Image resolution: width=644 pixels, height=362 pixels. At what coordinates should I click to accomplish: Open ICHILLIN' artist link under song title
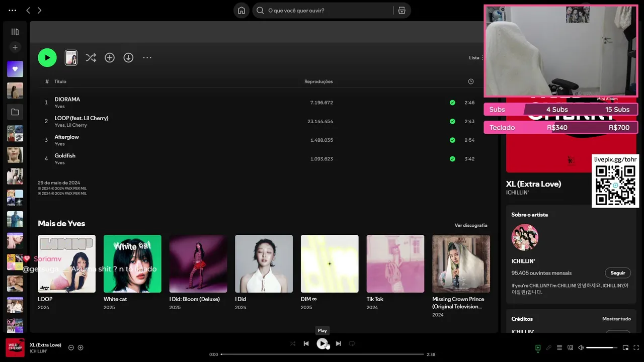coord(517,193)
